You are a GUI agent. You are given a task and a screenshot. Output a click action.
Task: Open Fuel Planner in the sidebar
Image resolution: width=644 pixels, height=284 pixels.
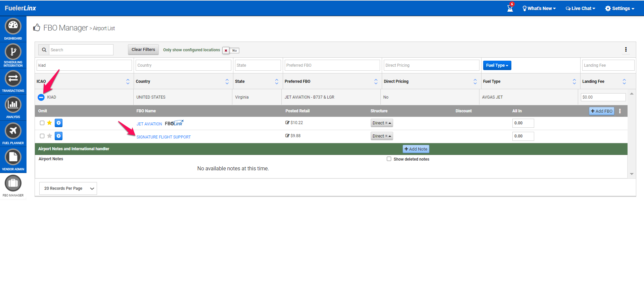point(13,131)
